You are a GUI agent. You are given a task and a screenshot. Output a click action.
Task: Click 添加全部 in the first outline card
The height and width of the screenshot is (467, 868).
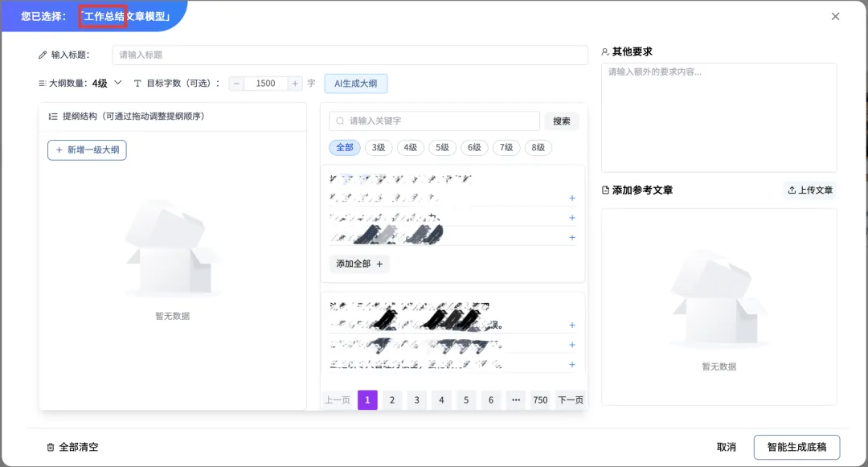click(x=359, y=264)
